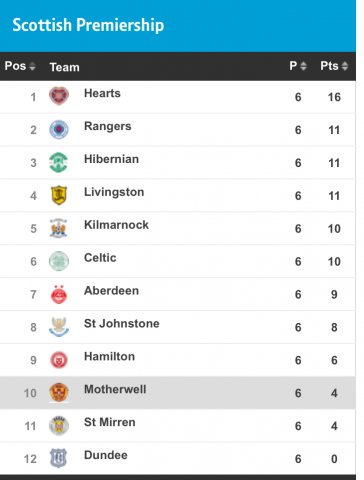Click the St Johnstone club crest
Viewport: 364px width, 480px height.
59,327
